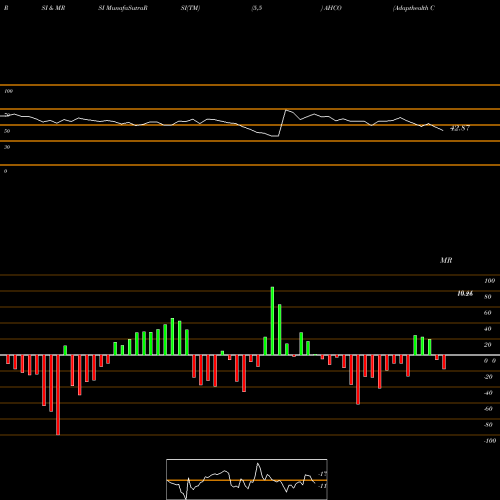Click the RSI axis label '100'
Image resolution: width=500 pixels, height=500 pixels.
(x=9, y=91)
